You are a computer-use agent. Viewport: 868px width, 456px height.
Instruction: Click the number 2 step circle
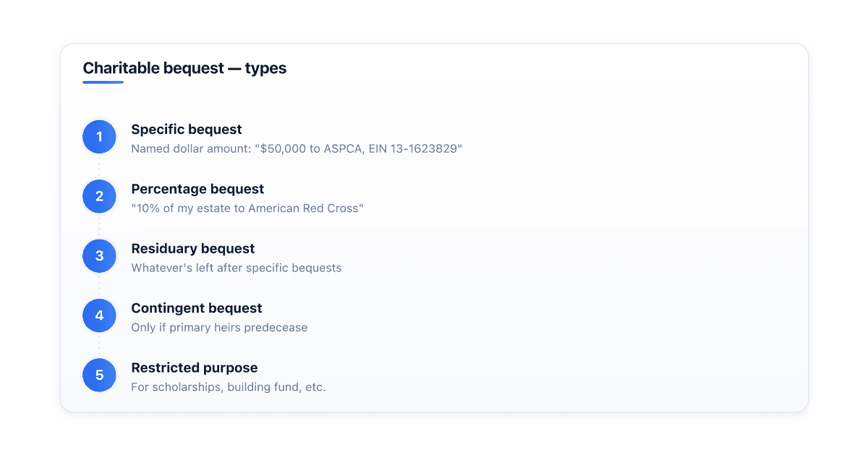[x=99, y=196]
